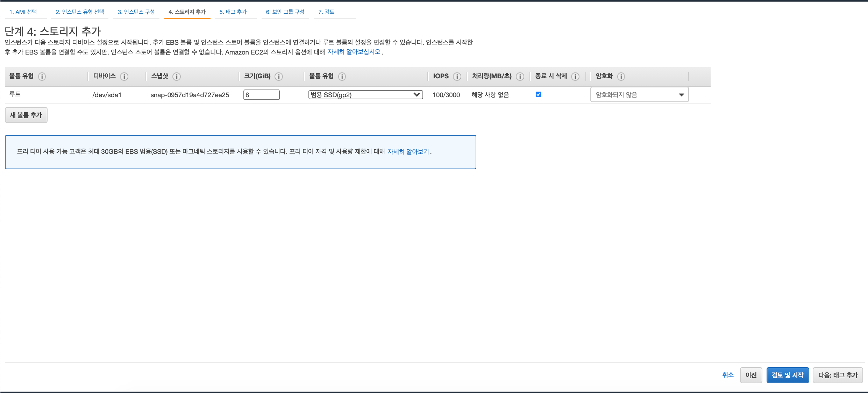The image size is (868, 393).
Task: Click info icon next to IOPS header
Action: [x=457, y=77]
